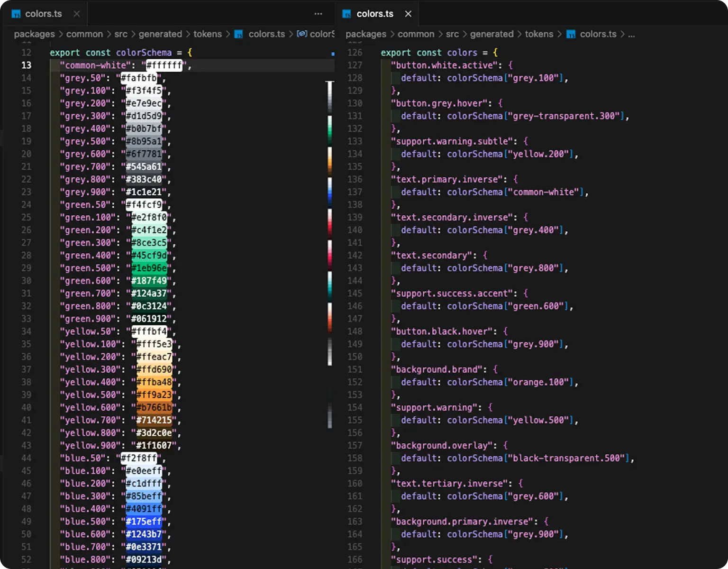
Task: Click the TypeScript icon on the right colors.ts tab
Action: [x=346, y=14]
